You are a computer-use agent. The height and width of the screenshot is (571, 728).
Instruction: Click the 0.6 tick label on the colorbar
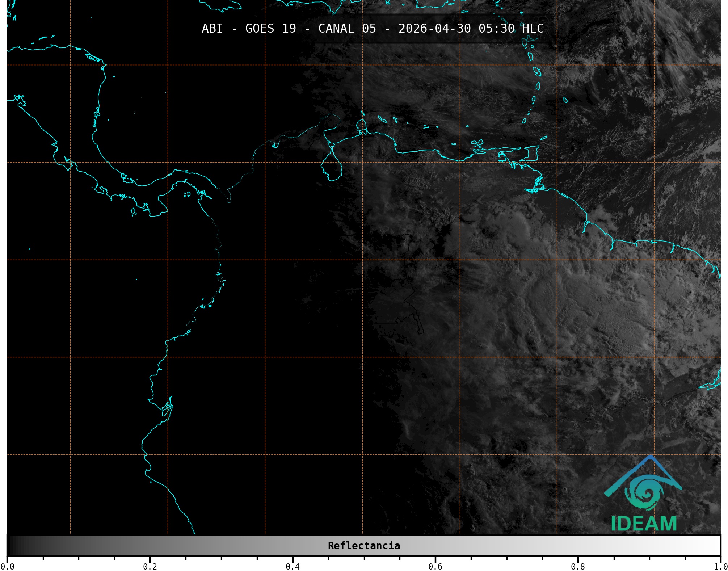coord(435,566)
